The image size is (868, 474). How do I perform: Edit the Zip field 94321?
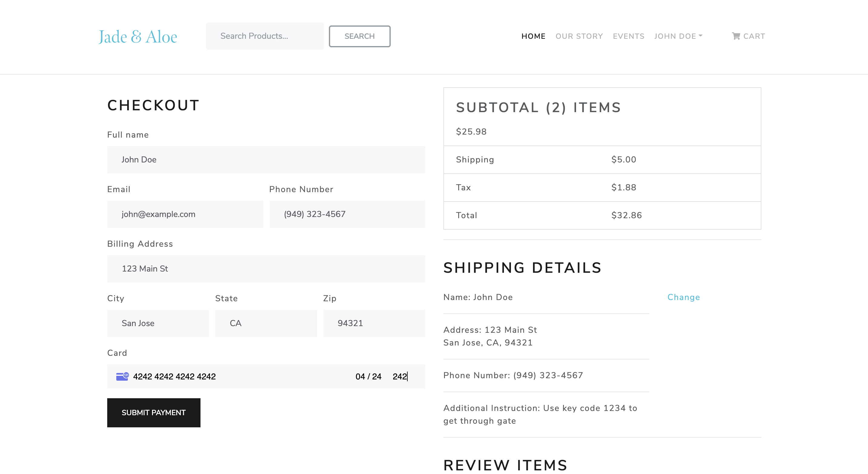tap(374, 323)
